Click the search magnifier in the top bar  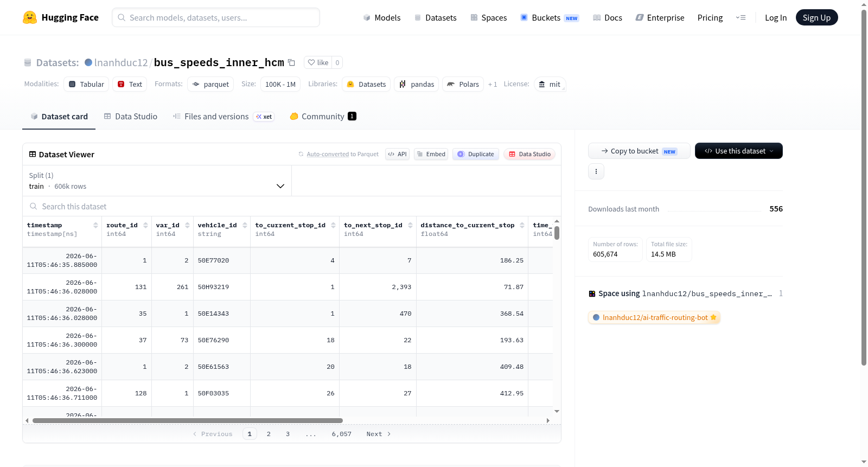(x=122, y=17)
